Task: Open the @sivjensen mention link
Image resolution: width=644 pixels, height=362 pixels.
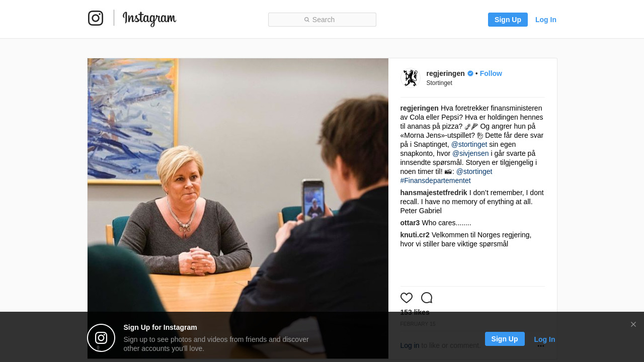Action: point(470,153)
